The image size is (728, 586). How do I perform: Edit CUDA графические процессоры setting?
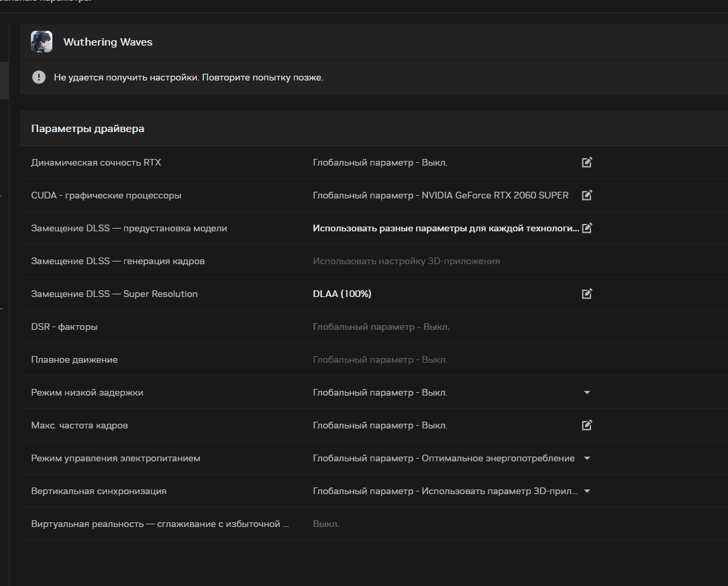click(x=587, y=195)
